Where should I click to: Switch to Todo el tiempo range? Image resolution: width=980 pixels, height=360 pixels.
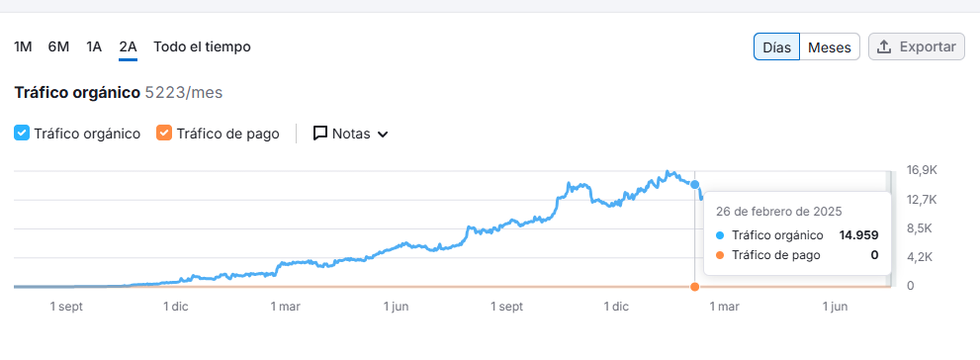coord(202,46)
